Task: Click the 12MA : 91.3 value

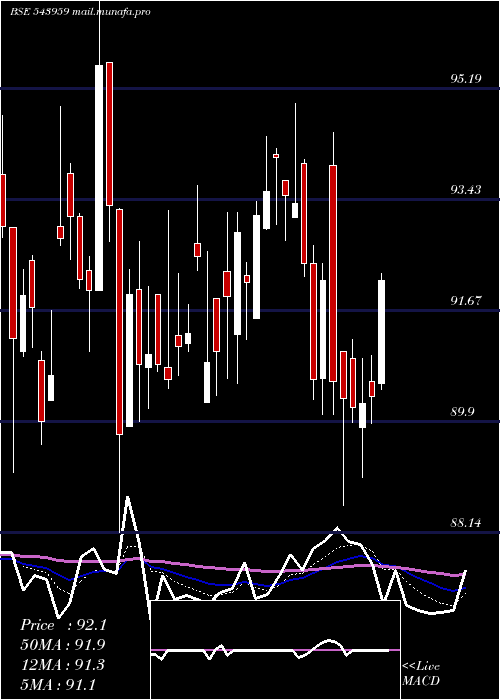Action: point(63,665)
